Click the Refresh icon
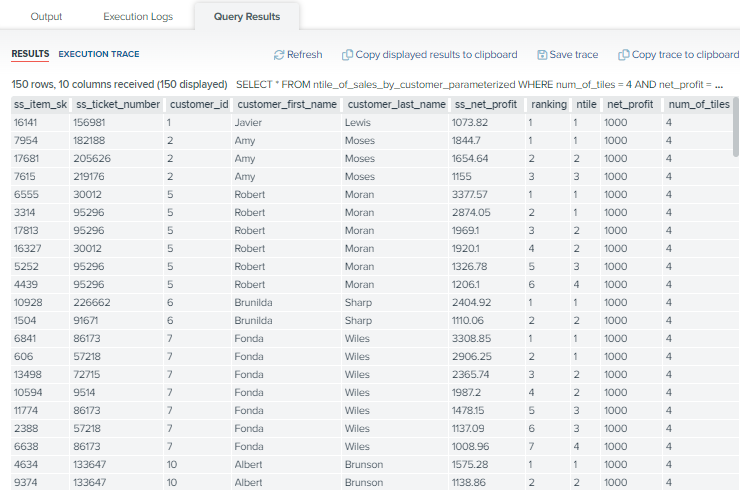 (x=278, y=55)
